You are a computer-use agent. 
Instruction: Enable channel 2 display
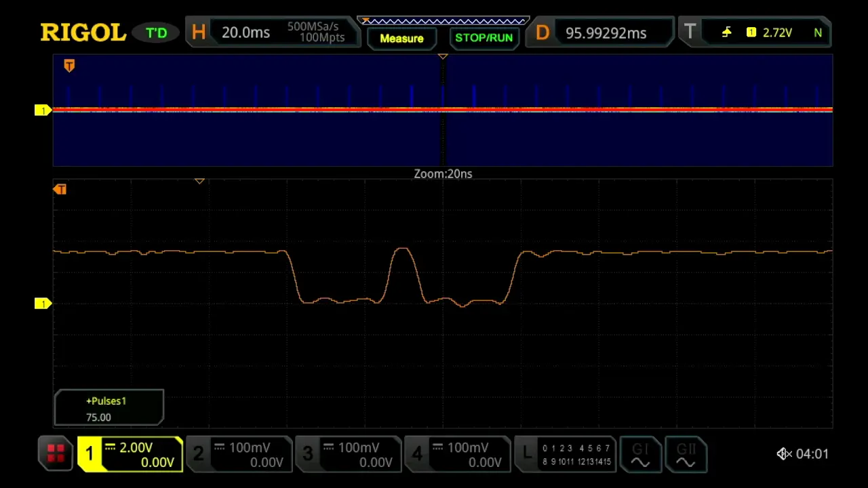click(x=239, y=454)
